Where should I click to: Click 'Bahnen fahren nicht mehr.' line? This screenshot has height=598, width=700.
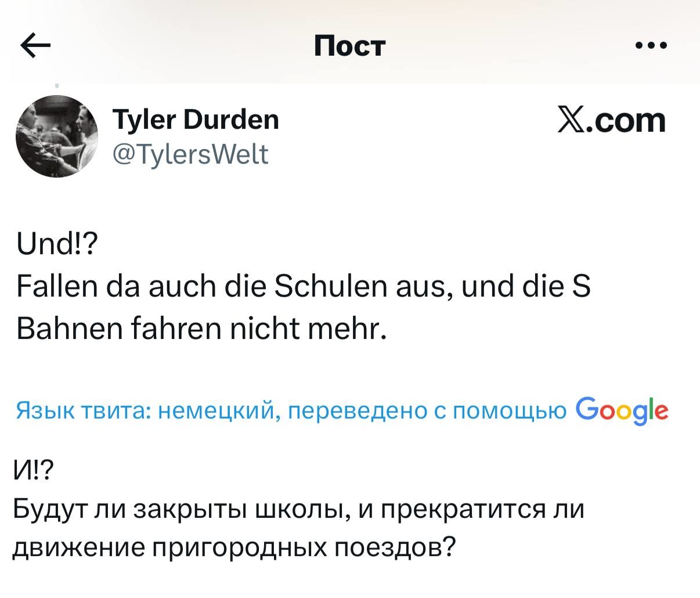(201, 329)
